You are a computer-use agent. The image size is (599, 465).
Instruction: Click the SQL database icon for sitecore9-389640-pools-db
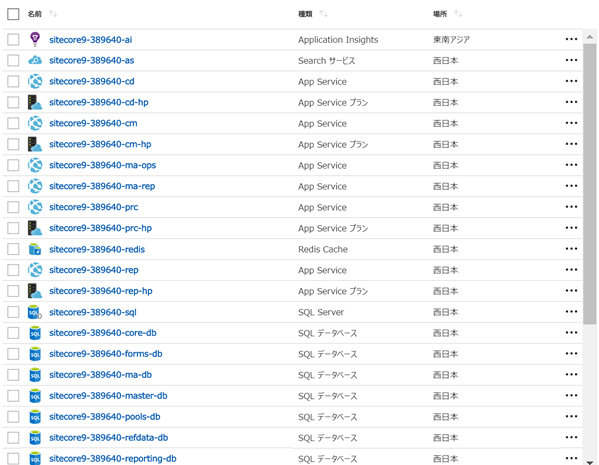(35, 417)
